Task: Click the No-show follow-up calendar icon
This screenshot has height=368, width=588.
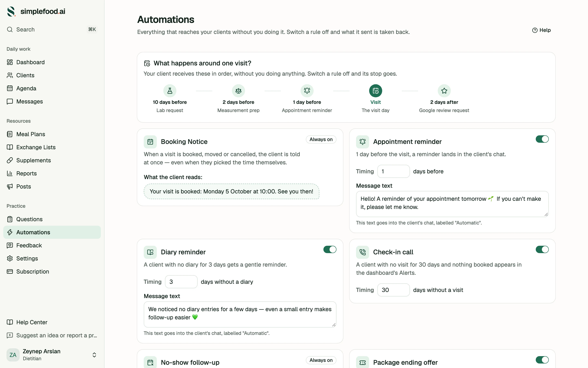Action: (x=150, y=362)
